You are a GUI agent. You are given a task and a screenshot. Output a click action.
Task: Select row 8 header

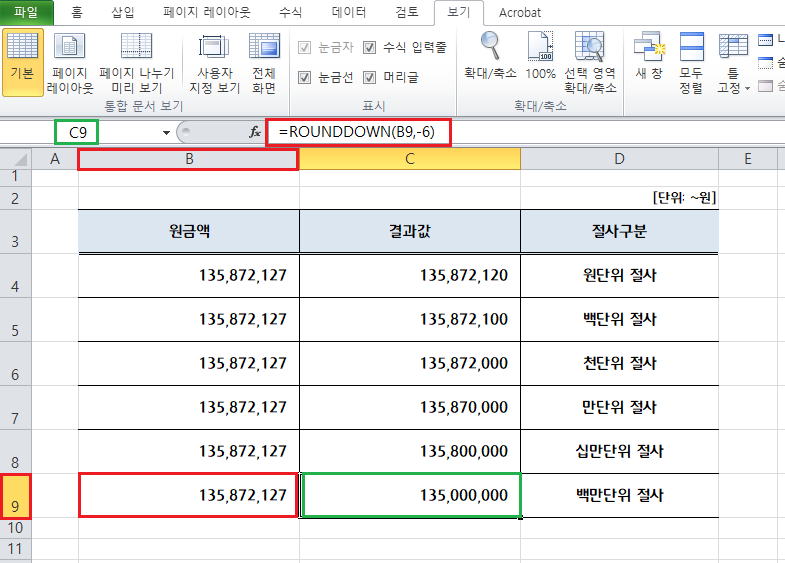click(x=15, y=451)
